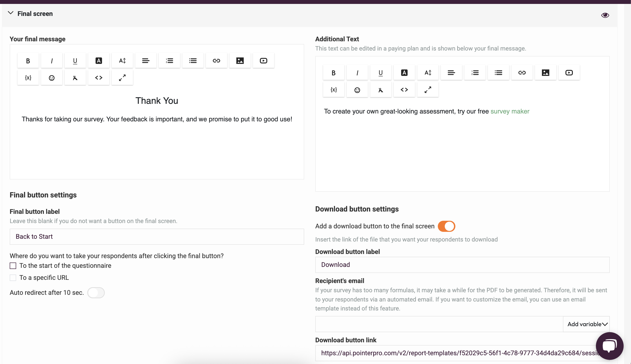
Task: Enable auto redirect after 10 sec
Action: tap(96, 293)
